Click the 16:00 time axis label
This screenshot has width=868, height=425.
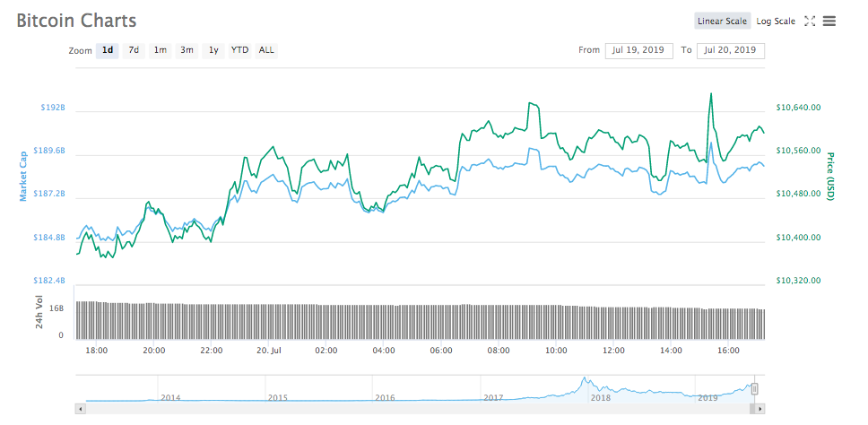tap(728, 351)
